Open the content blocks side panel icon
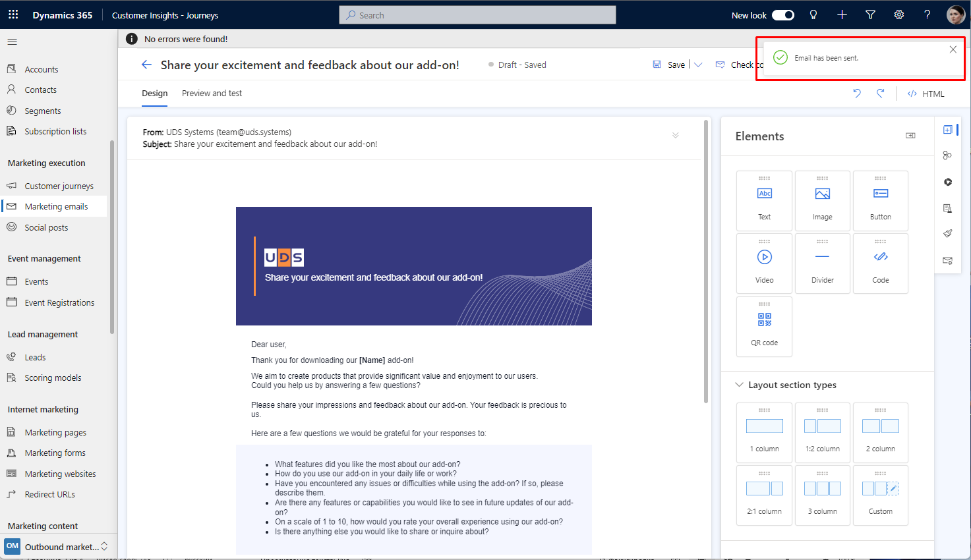Screen dimensions: 971x560 (x=947, y=182)
